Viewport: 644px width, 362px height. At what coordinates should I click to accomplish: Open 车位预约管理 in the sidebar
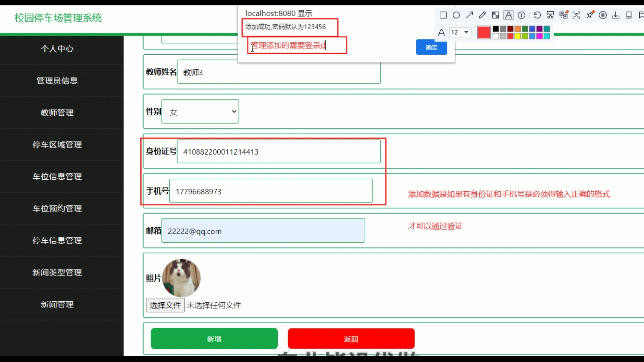pos(57,208)
